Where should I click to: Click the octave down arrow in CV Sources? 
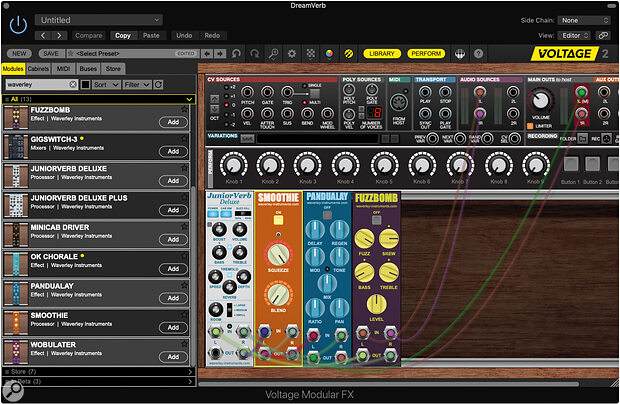pos(215,109)
